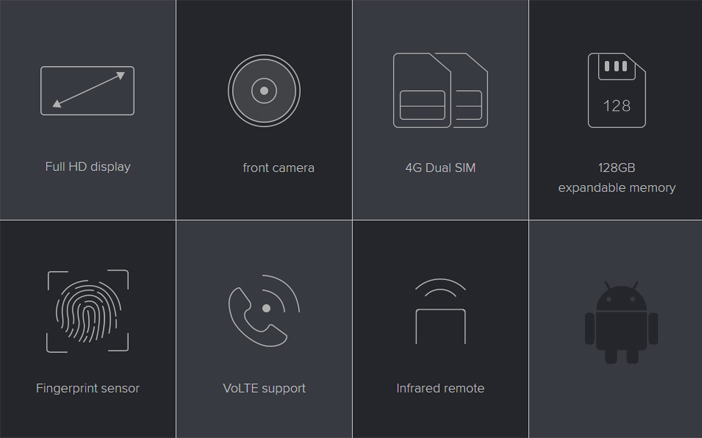Click the "128GB" text
This screenshot has height=438, width=702.
tap(617, 168)
